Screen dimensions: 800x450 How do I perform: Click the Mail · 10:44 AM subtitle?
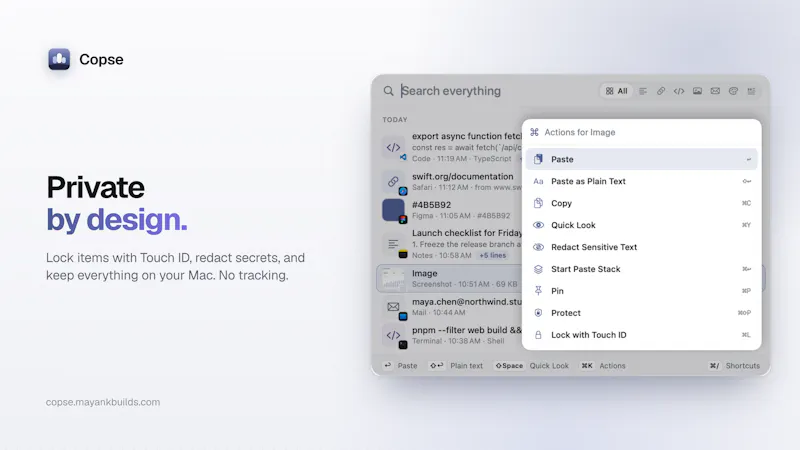click(x=439, y=312)
